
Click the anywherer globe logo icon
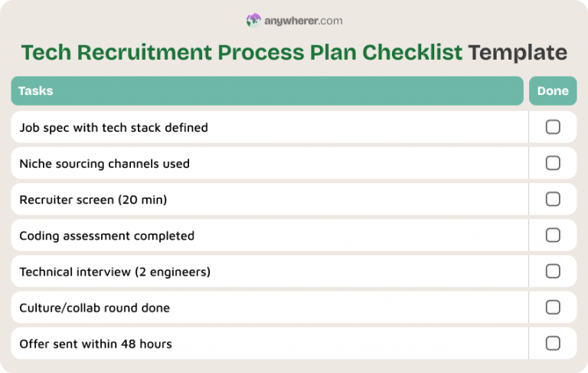click(253, 21)
